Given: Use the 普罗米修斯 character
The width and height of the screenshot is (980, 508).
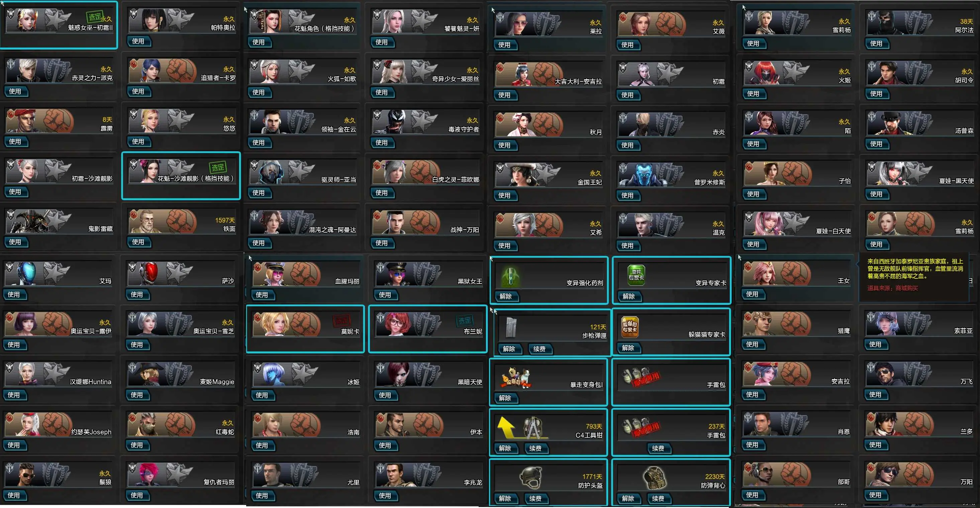Looking at the screenshot, I should (627, 195).
